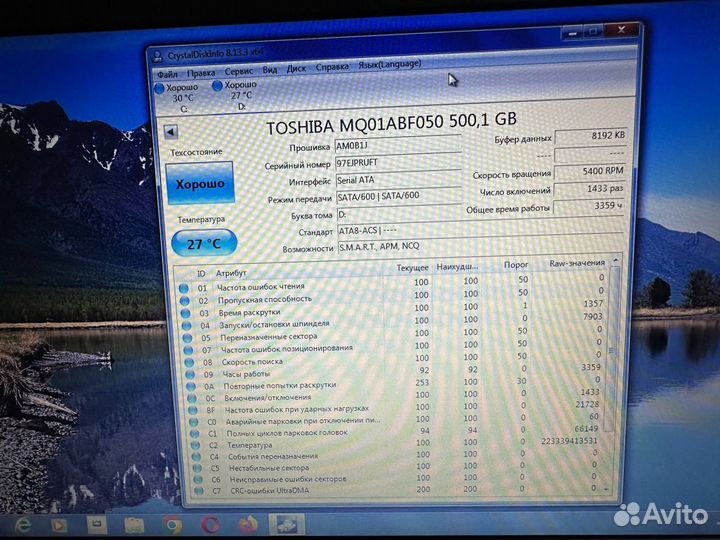Open Google Chrome from the taskbar
The width and height of the screenshot is (720, 540).
174,525
